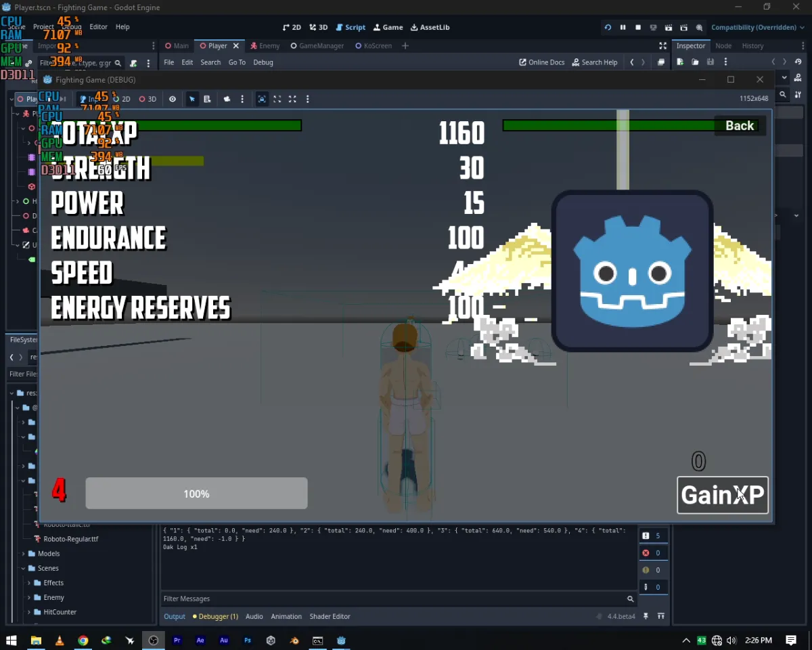Pause the running project
Image resolution: width=812 pixels, height=650 pixels.
point(623,27)
